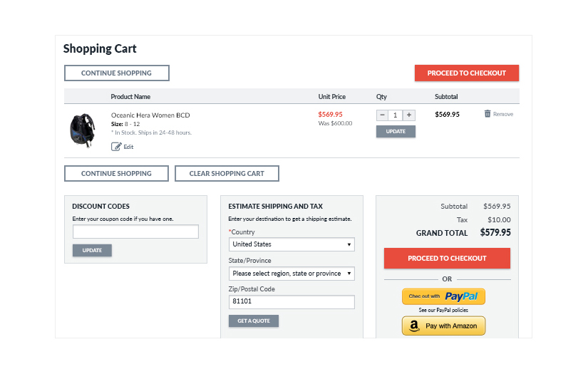588x374 pixels.
Task: Click the pencil Edit icon
Action: point(116,147)
